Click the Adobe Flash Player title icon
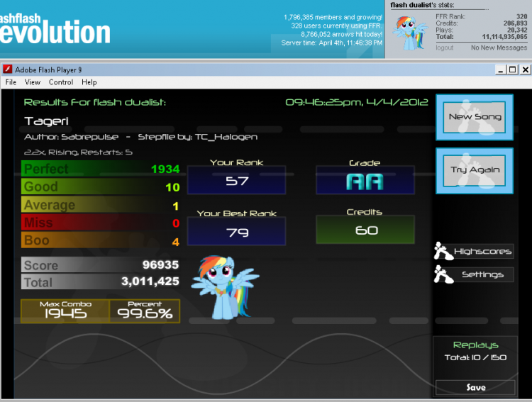The width and height of the screenshot is (532, 402). [8, 69]
